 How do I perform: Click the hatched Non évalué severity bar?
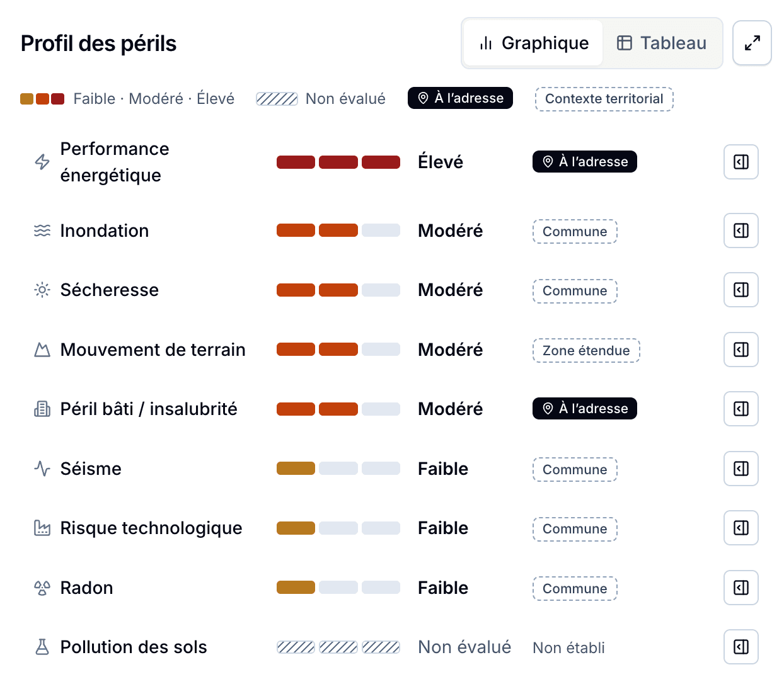(338, 647)
